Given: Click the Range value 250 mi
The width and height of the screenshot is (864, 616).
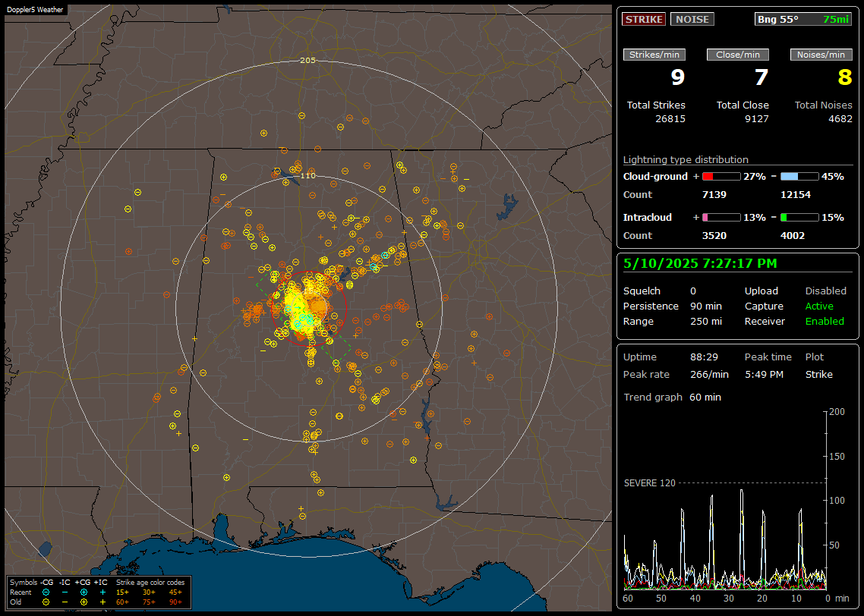Looking at the screenshot, I should pos(706,321).
